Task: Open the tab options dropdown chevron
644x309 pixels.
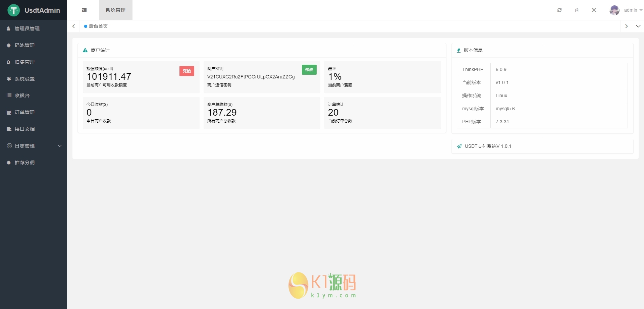Action: tap(638, 26)
